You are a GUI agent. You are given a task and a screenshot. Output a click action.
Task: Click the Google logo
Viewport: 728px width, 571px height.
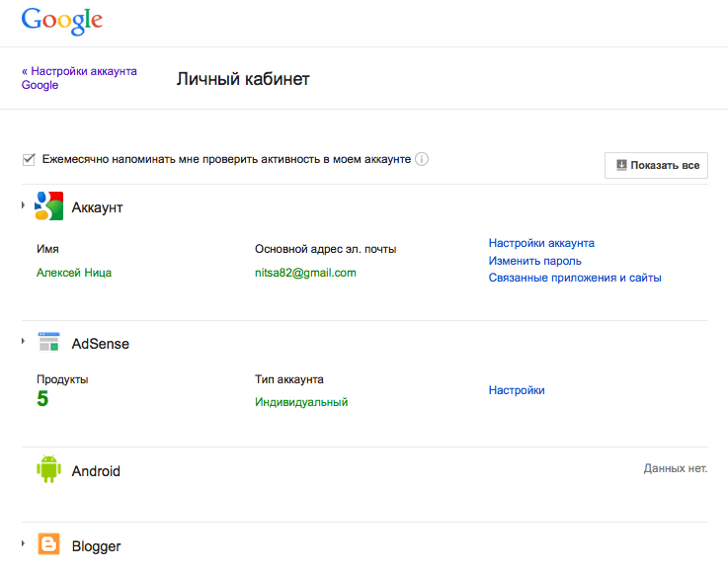click(61, 20)
